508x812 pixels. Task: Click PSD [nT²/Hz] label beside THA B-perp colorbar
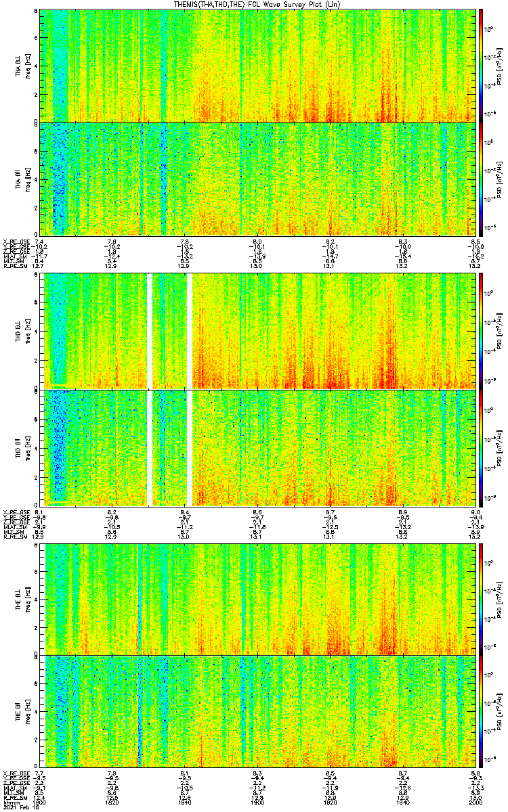coord(499,65)
